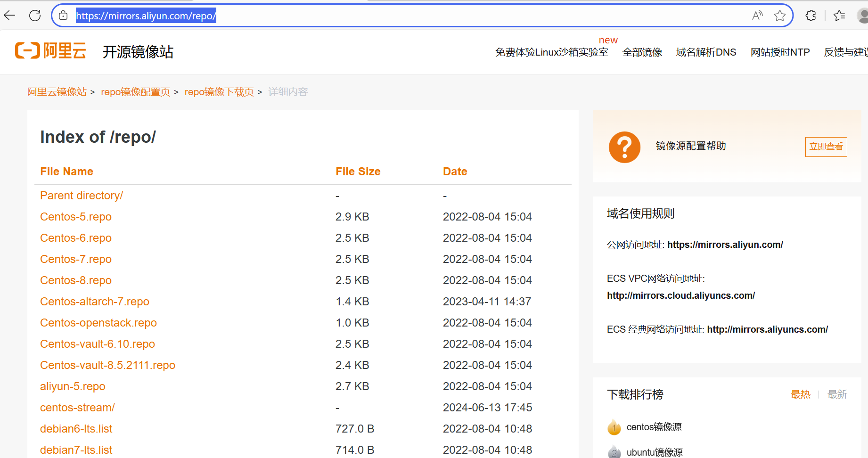Download Centos-vault-8.5.2111.repo file

click(x=107, y=365)
